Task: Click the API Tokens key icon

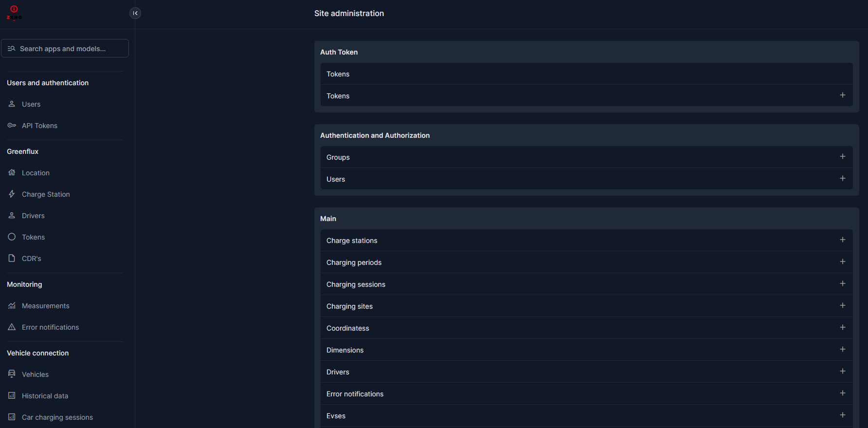Action: coord(12,125)
